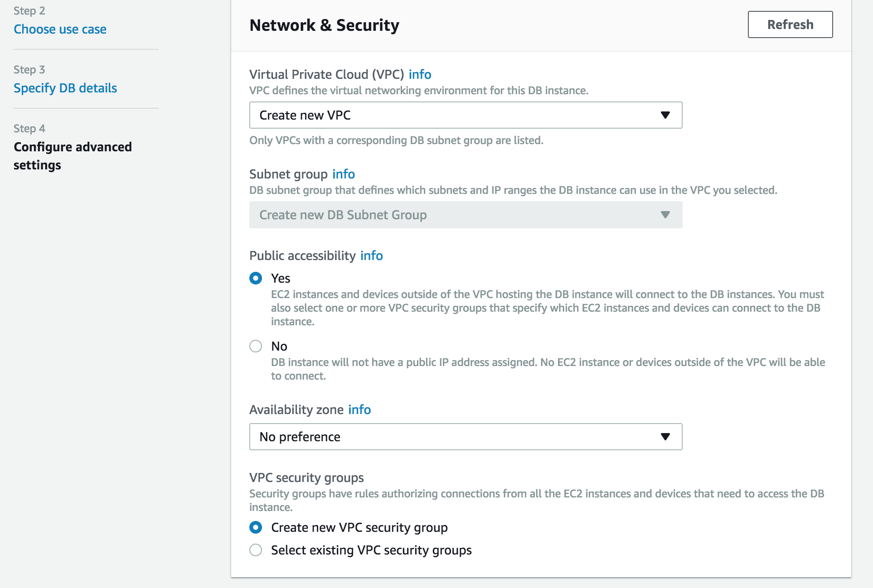Click the Availability zone dropdown arrow icon

[664, 436]
